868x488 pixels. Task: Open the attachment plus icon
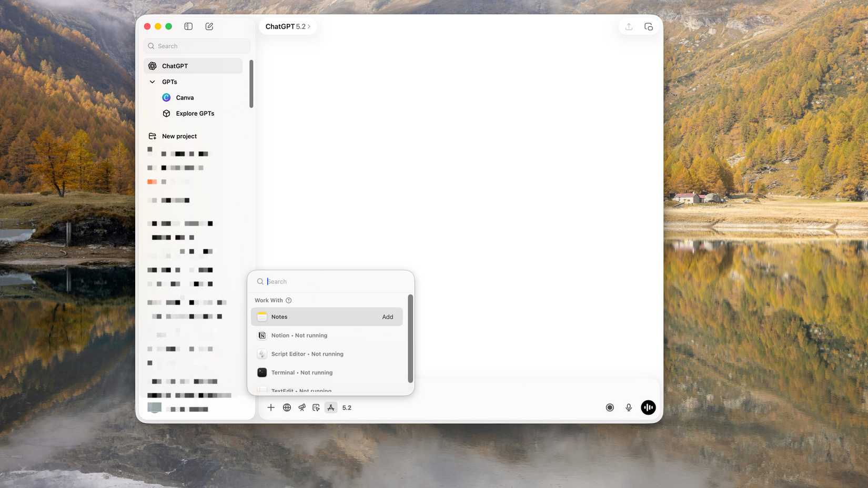click(x=271, y=407)
